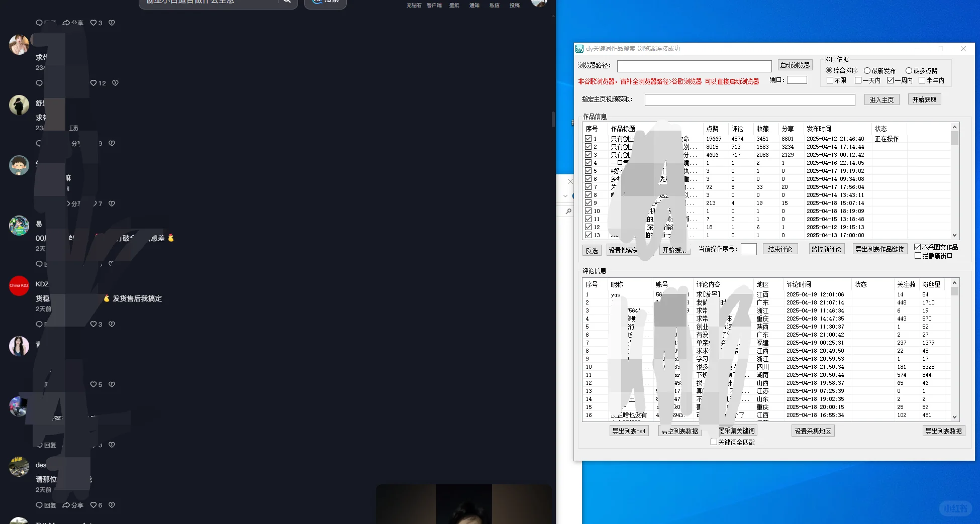This screenshot has width=980, height=524.
Task: Click the 关注数 column header
Action: coord(907,284)
